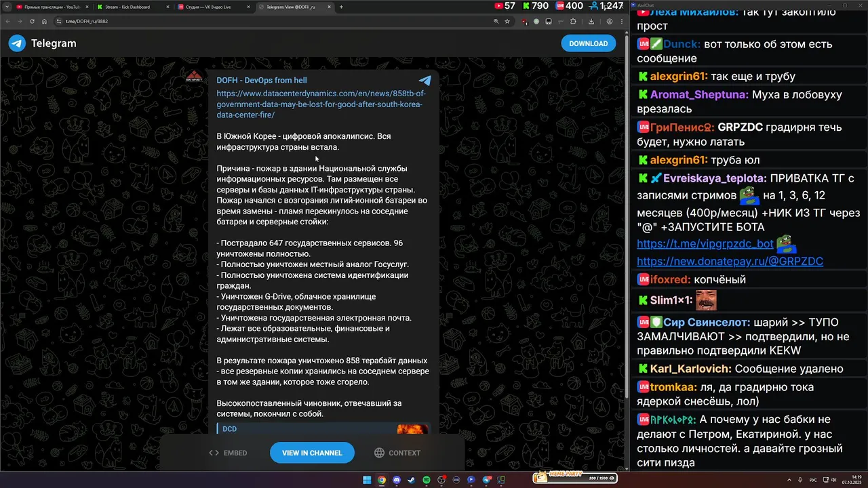Screen dimensions: 868x488
Task: Open the browser profile avatar icon
Action: pyautogui.click(x=610, y=21)
